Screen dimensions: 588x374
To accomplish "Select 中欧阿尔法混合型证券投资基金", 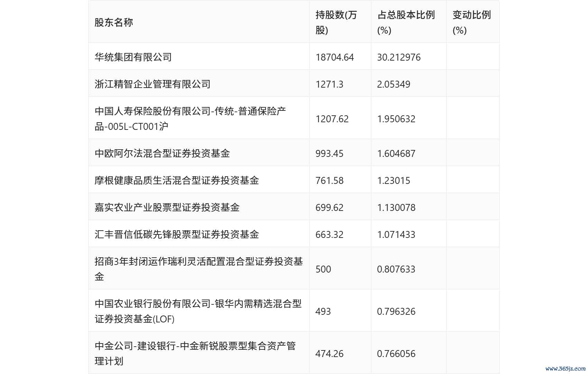I will [162, 153].
